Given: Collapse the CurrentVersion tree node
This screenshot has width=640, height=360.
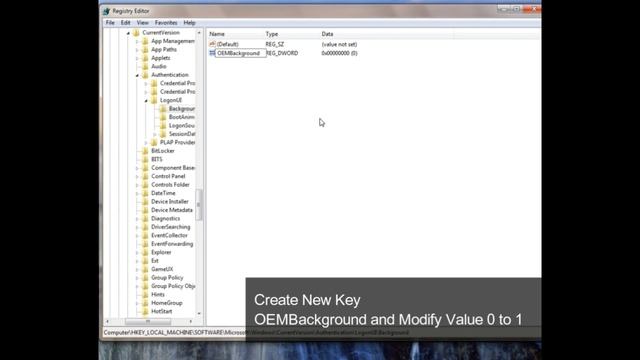Looking at the screenshot, I should coord(128,33).
